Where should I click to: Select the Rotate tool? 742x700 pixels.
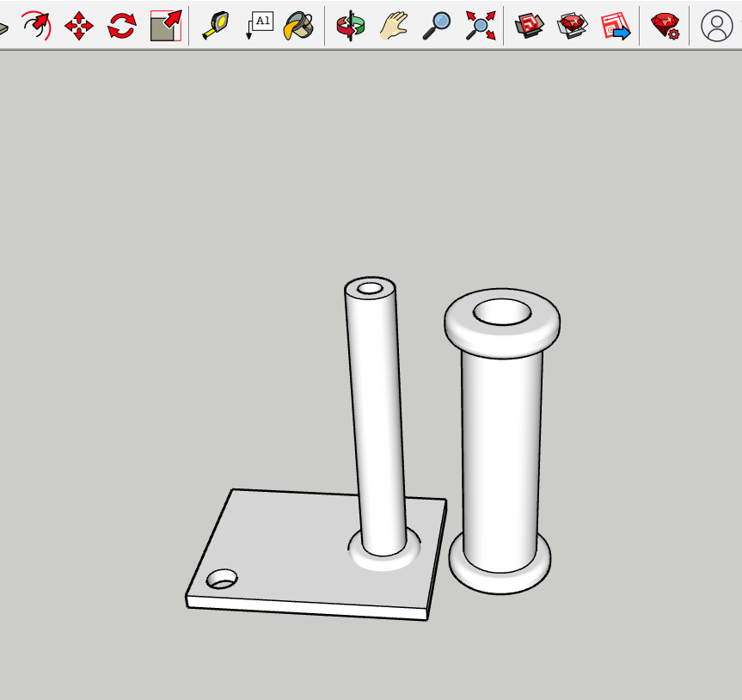coord(121,26)
